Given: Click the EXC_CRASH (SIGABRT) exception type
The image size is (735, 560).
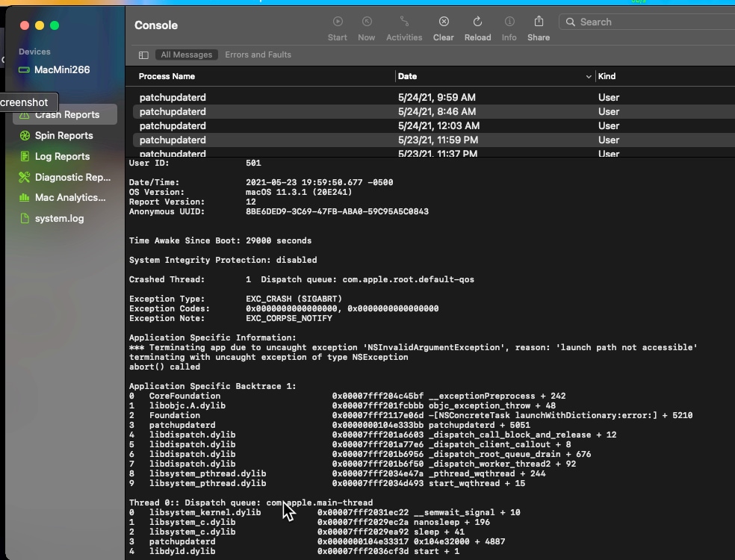Looking at the screenshot, I should click(294, 299).
